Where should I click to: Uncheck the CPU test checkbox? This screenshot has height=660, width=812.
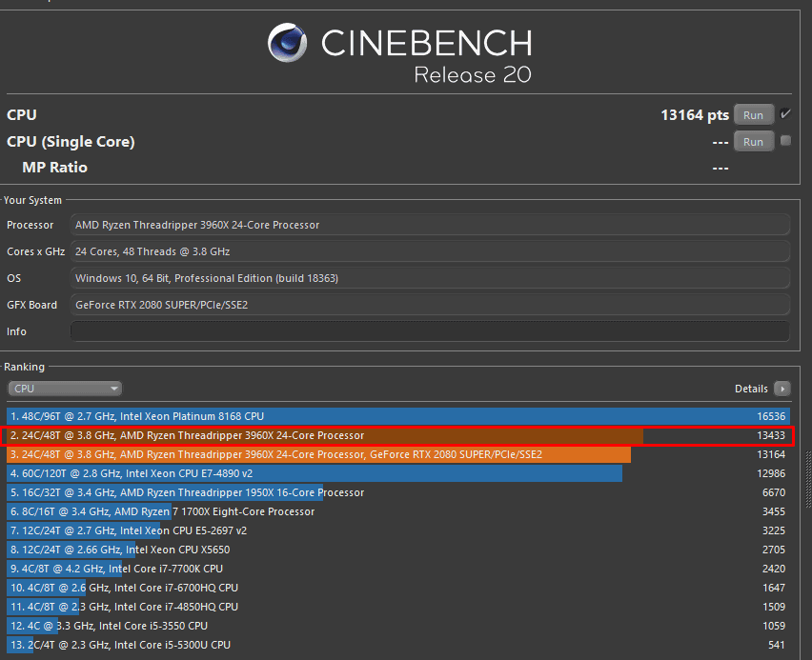(785, 114)
